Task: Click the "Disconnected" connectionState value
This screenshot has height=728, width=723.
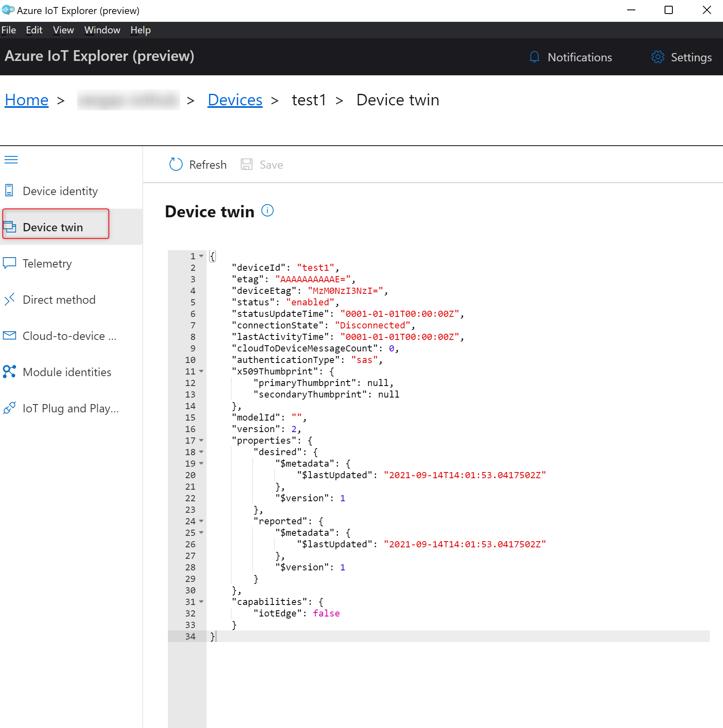Action: tap(372, 325)
